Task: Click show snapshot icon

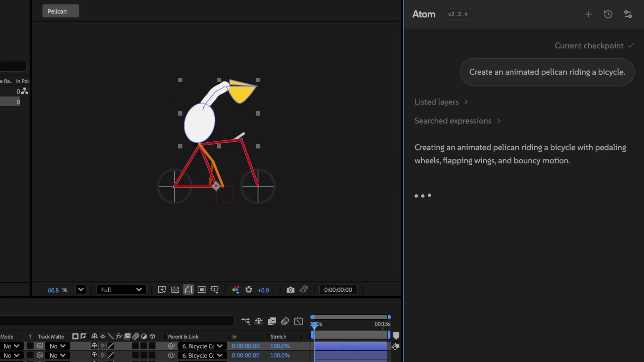Action: click(304, 289)
